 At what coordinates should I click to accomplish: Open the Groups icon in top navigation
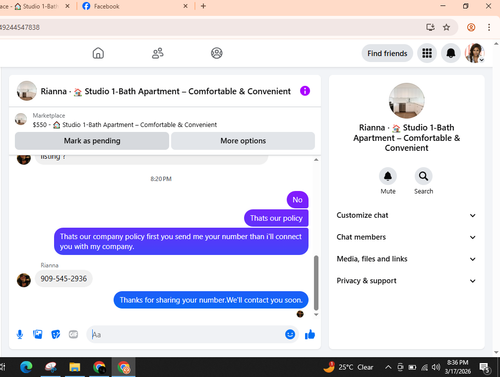[x=217, y=53]
